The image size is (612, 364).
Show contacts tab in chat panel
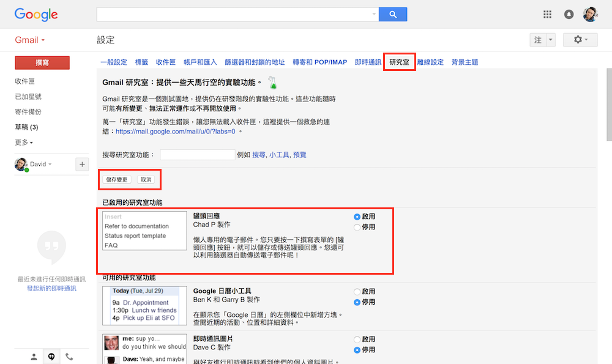(34, 357)
